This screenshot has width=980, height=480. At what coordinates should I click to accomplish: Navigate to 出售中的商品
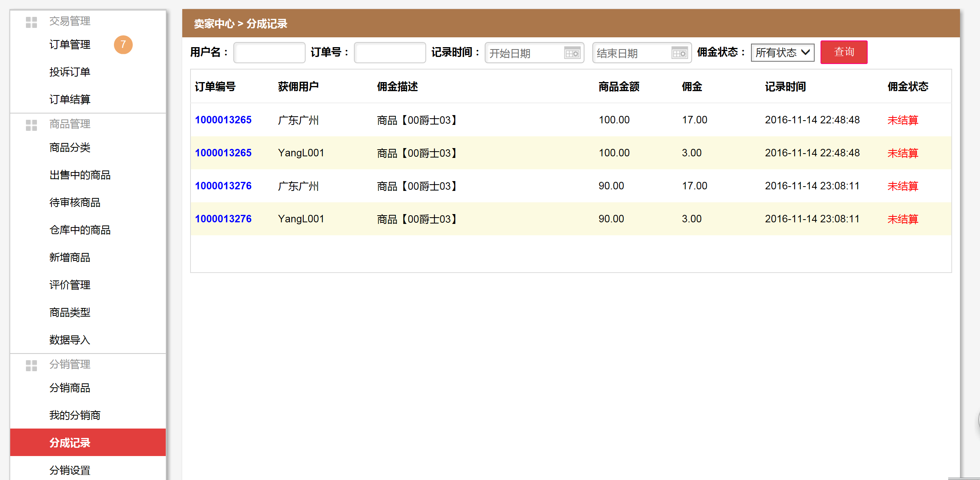(80, 175)
